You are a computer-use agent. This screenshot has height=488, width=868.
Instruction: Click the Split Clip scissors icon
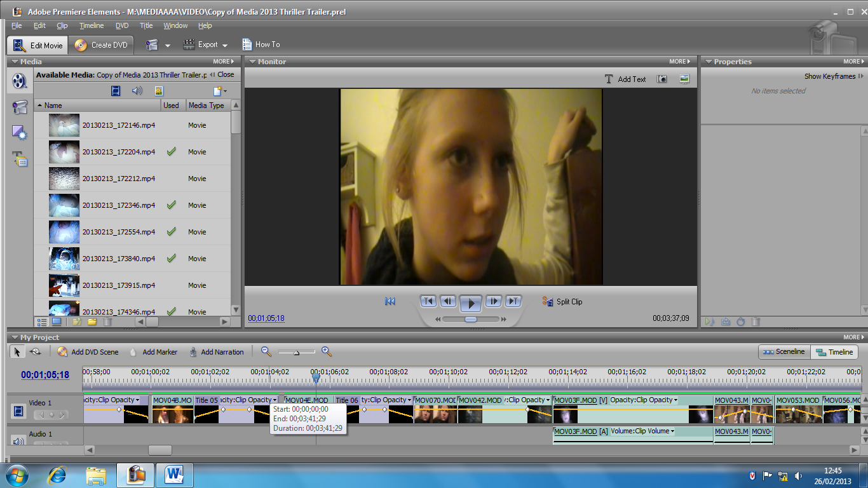[x=548, y=302]
